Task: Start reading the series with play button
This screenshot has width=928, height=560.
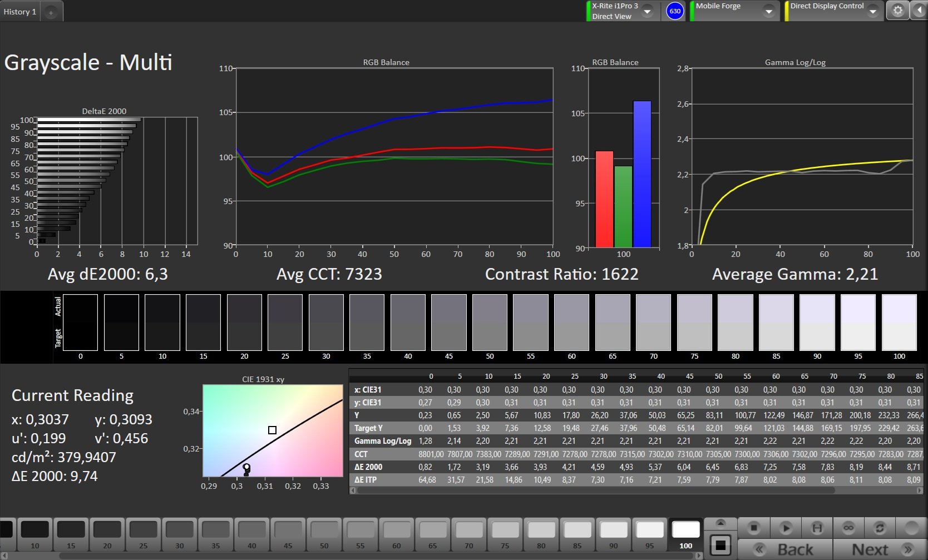Action: (x=786, y=527)
